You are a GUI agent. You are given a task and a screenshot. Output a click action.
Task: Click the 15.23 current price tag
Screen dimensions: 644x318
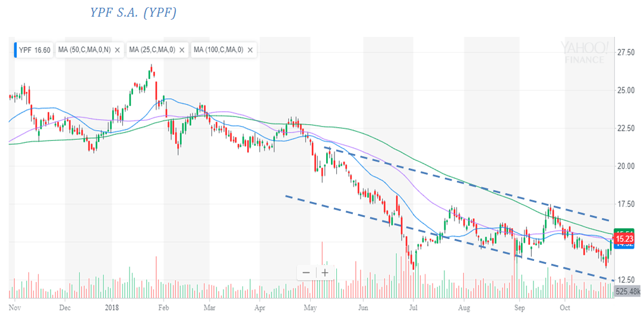[x=623, y=238]
